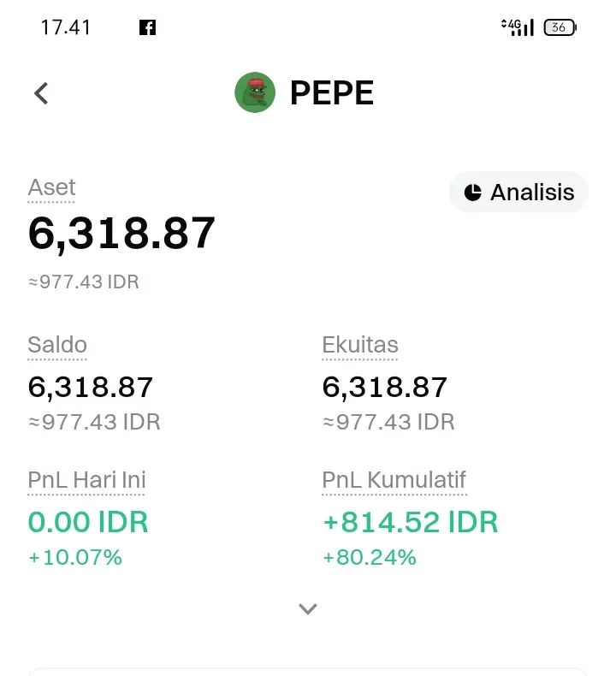Tap the back arrow icon
Viewport: 616px width, 676px height.
41,93
